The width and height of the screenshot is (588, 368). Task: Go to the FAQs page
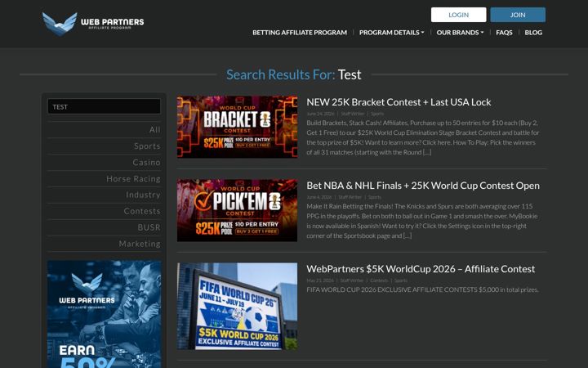504,32
